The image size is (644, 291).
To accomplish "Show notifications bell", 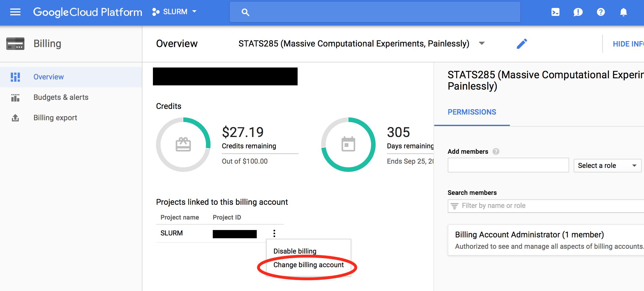I will pos(623,12).
